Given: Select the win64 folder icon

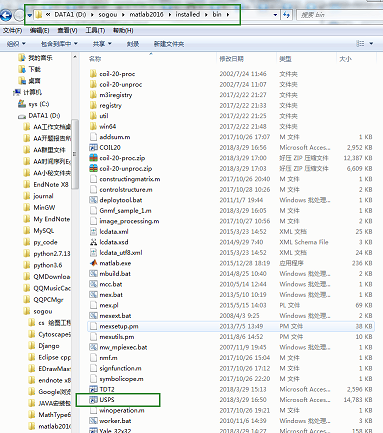Looking at the screenshot, I should [93, 126].
